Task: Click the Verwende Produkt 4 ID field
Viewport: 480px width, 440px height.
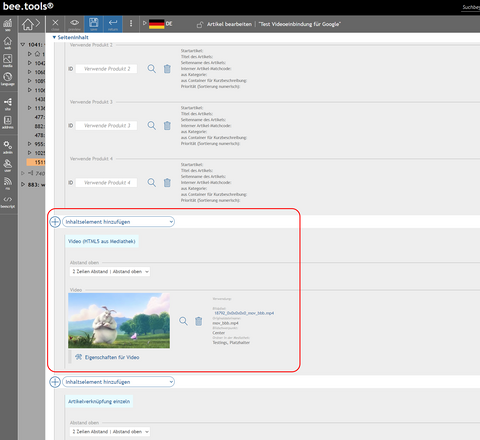Action: (106, 183)
